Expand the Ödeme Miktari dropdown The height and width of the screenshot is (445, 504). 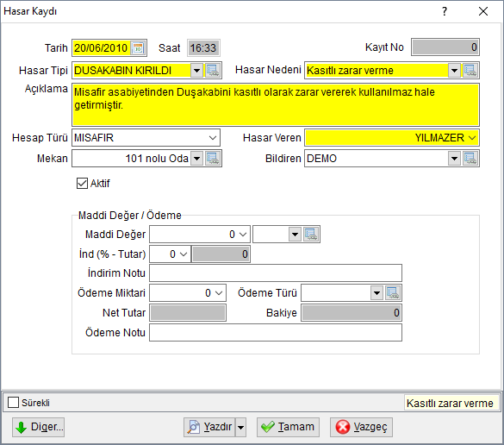click(219, 293)
